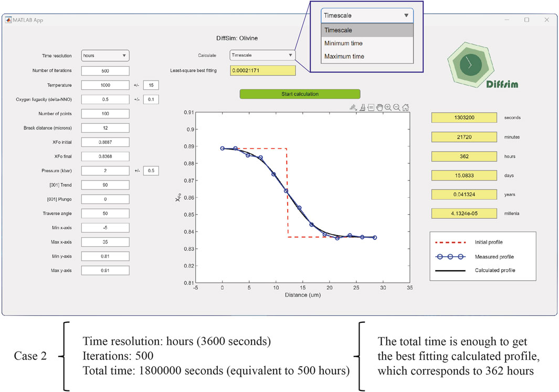Select the brush data tool icon

point(362,107)
